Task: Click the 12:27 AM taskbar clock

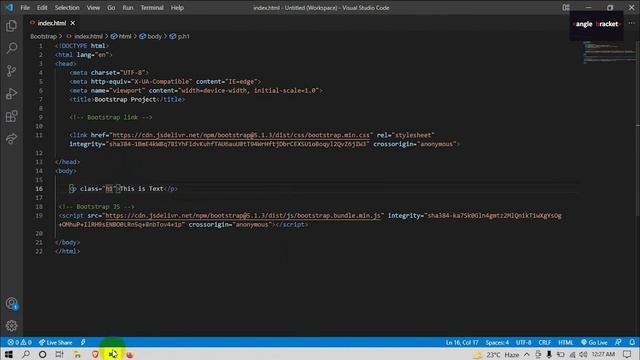Action: pos(603,354)
